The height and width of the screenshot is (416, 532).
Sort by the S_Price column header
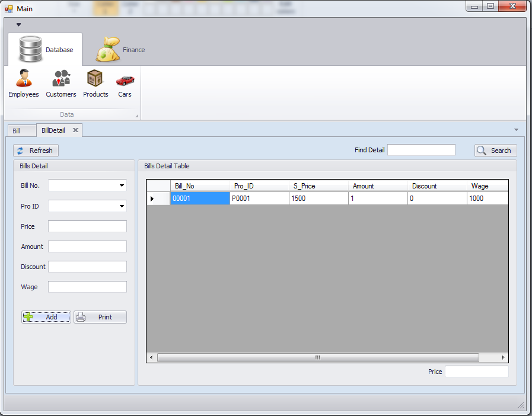318,186
